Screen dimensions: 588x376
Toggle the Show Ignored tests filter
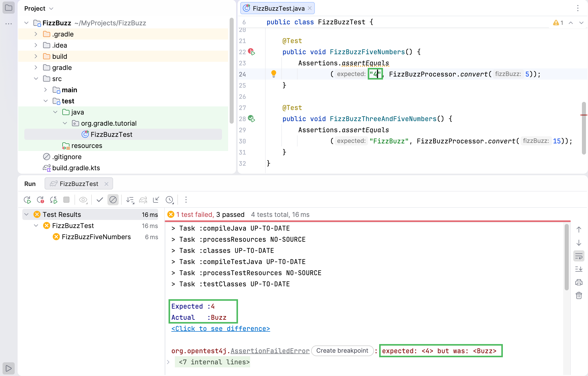pos(113,200)
